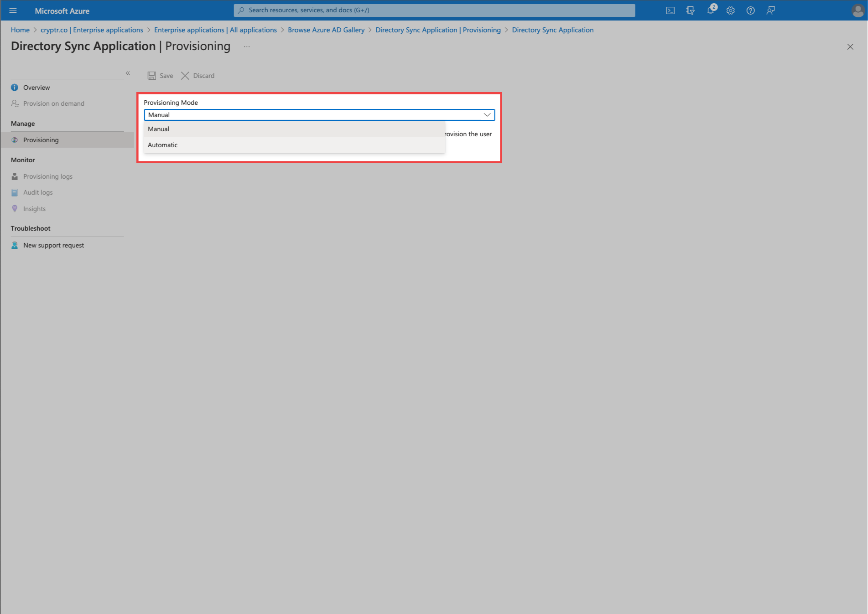
Task: Click the Audit logs icon
Action: coord(15,192)
